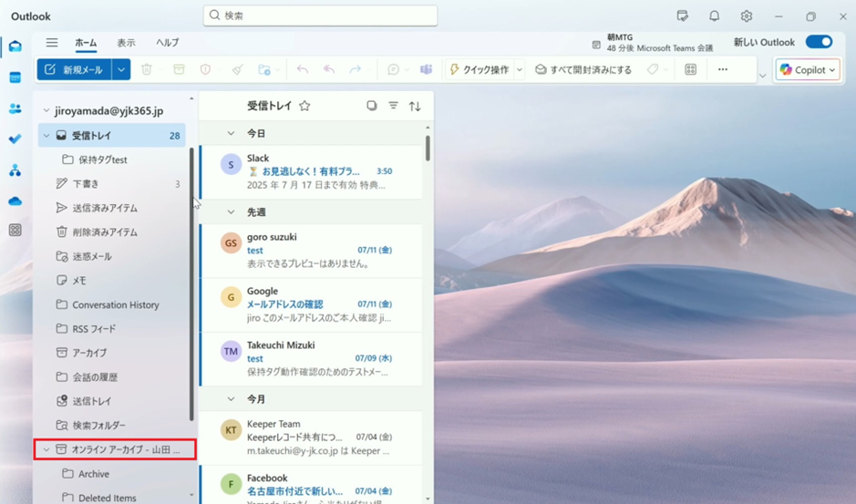This screenshot has width=856, height=504.
Task: Click the folder pane vertical scrollbar
Action: point(191,284)
